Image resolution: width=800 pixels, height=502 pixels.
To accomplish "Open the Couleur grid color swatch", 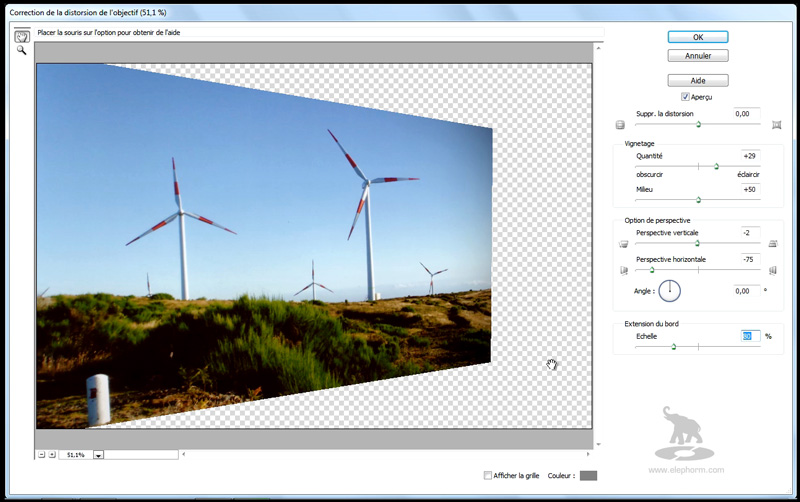I will (588, 475).
